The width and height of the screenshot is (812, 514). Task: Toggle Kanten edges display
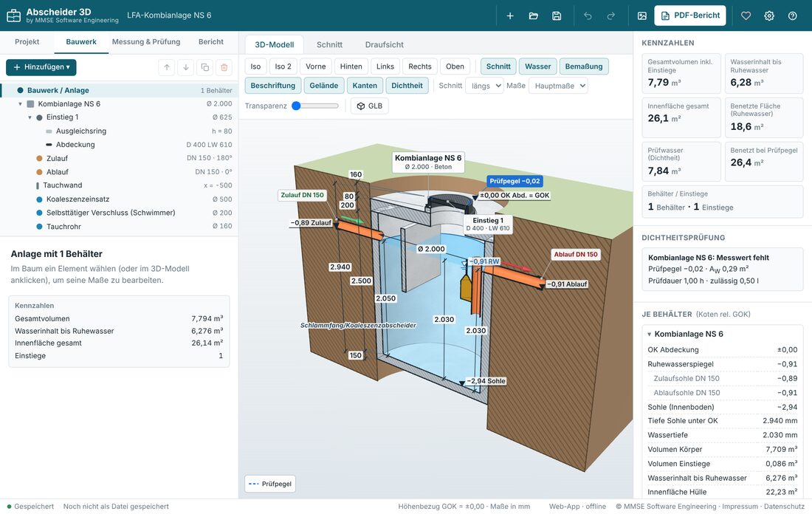tap(365, 86)
